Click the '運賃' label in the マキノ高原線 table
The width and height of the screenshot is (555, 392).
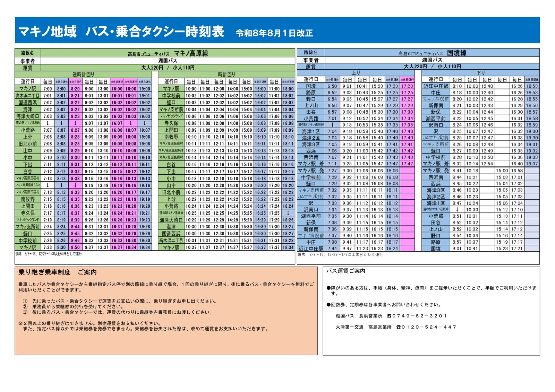(x=28, y=68)
